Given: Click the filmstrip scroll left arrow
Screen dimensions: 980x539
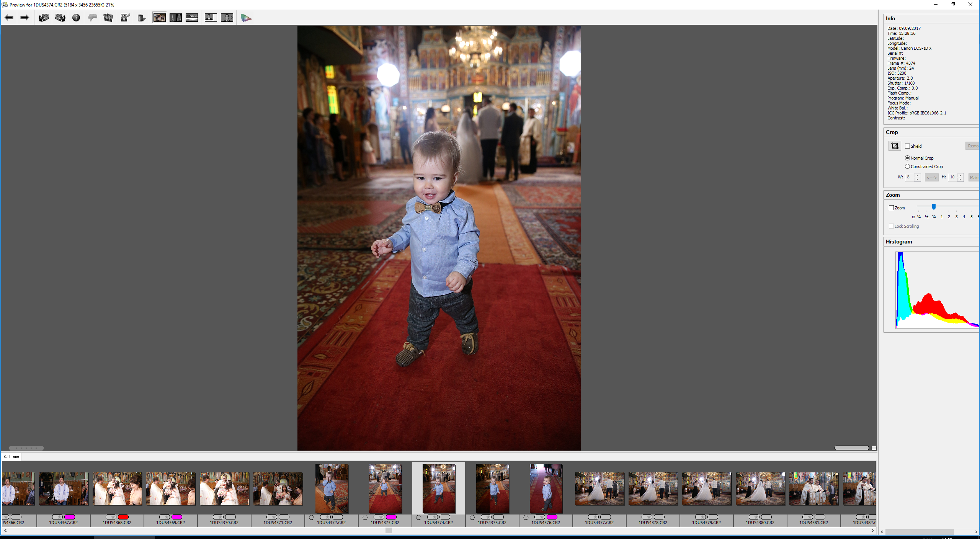Looking at the screenshot, I should click(5, 530).
